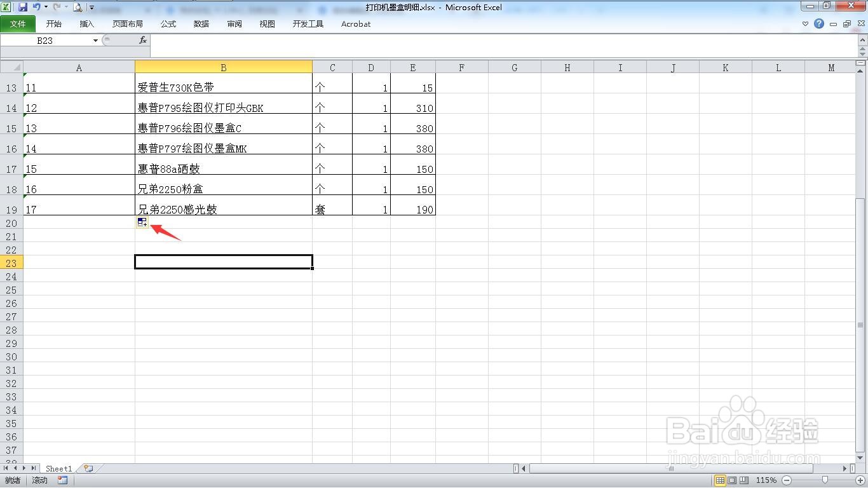Click the 115% zoom level button
Viewport: 868px width, 488px height.
(x=766, y=480)
